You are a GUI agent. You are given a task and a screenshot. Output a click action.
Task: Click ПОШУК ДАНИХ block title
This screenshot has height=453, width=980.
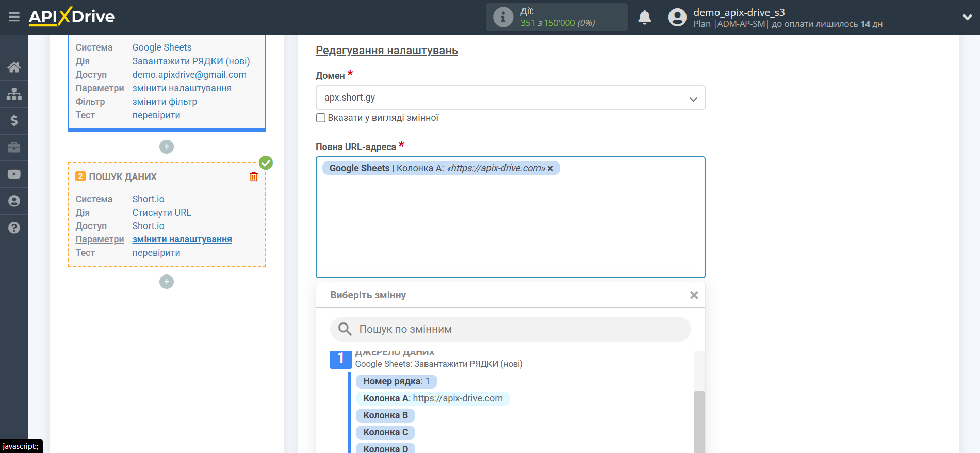coord(123,177)
